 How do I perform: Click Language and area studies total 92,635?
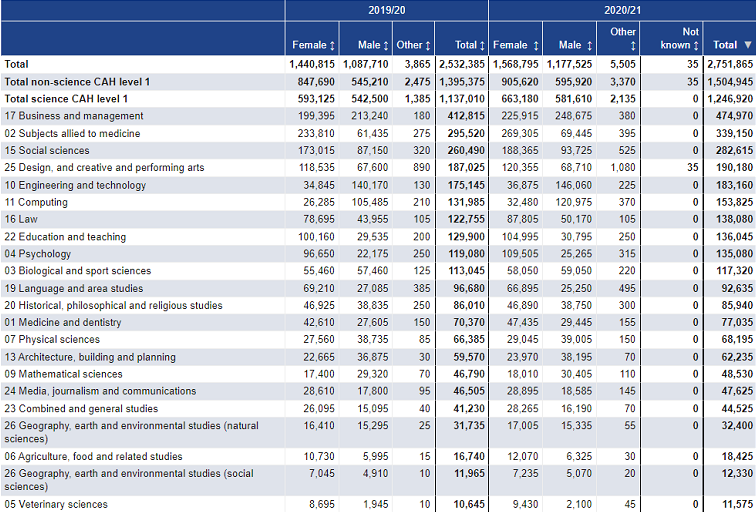[x=737, y=288]
